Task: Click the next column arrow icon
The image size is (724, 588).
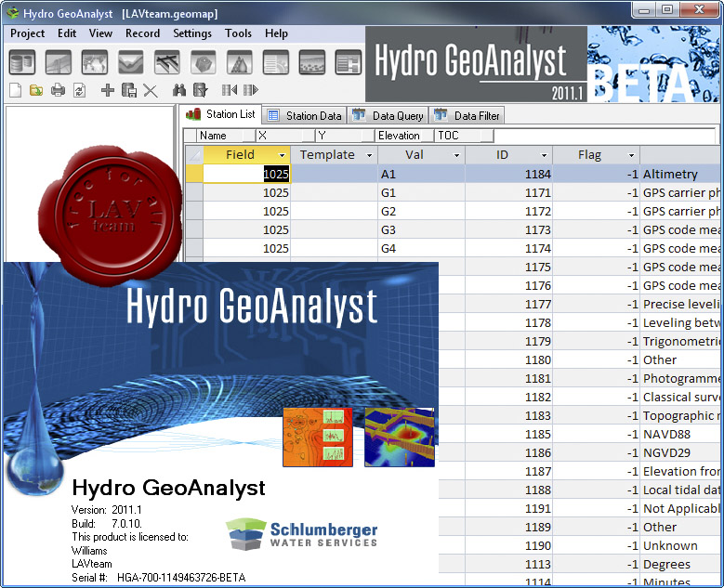Action: [x=251, y=90]
